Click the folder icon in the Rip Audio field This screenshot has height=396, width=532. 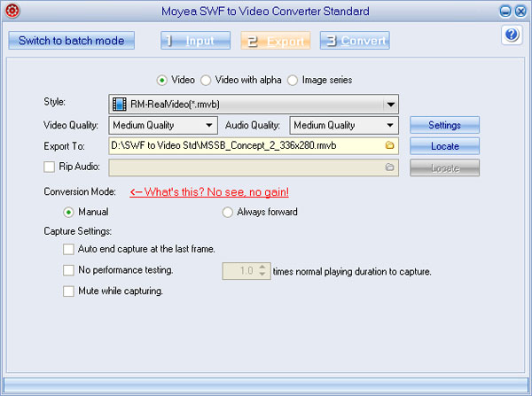390,167
